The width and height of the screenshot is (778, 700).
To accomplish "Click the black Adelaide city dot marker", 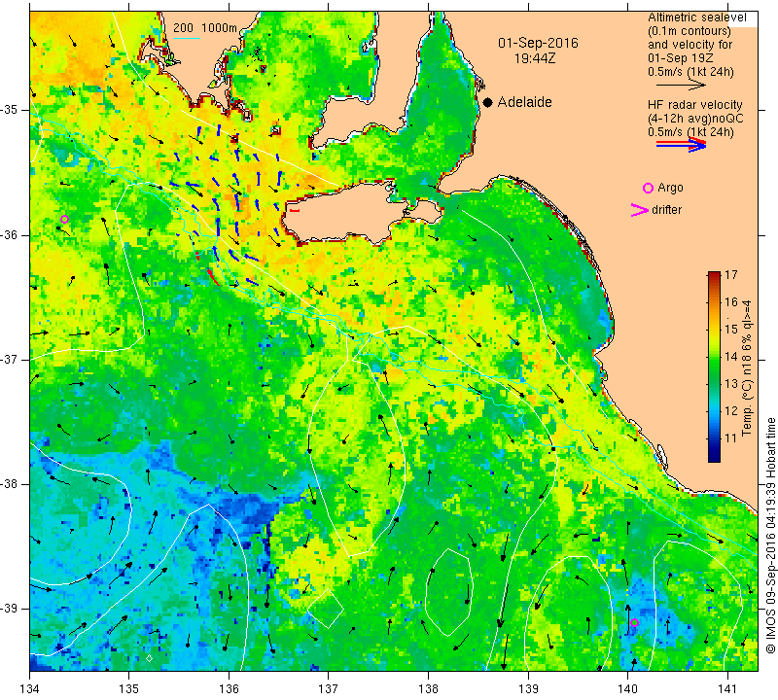I will pyautogui.click(x=488, y=102).
